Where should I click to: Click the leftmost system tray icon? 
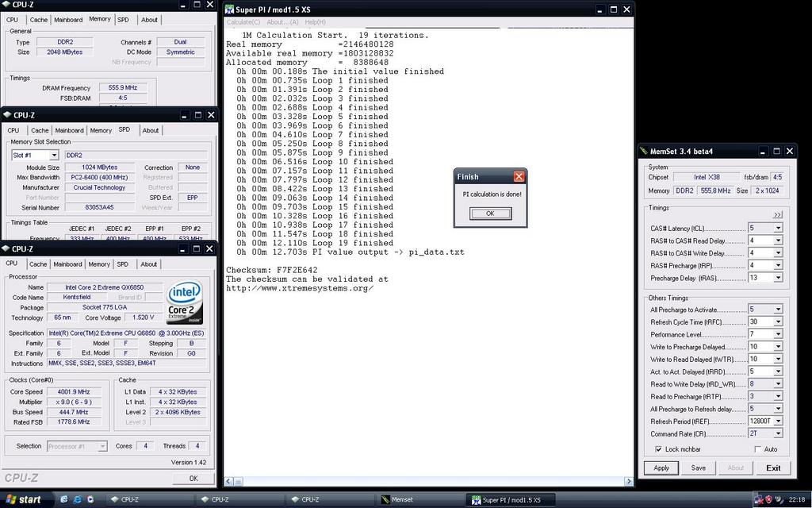click(x=759, y=500)
